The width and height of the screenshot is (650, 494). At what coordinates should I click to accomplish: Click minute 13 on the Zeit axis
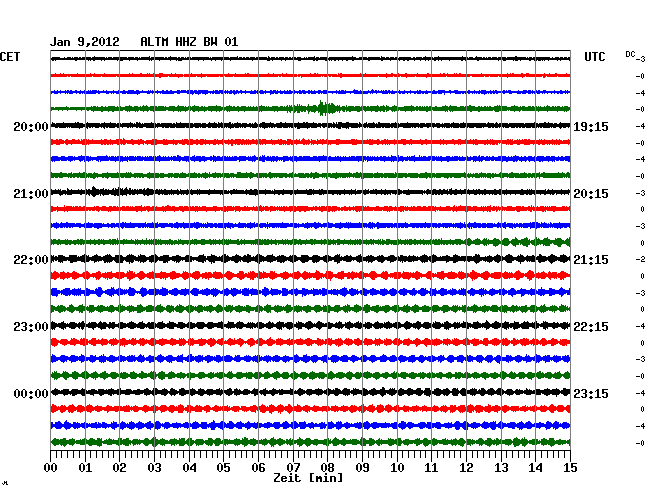click(501, 468)
